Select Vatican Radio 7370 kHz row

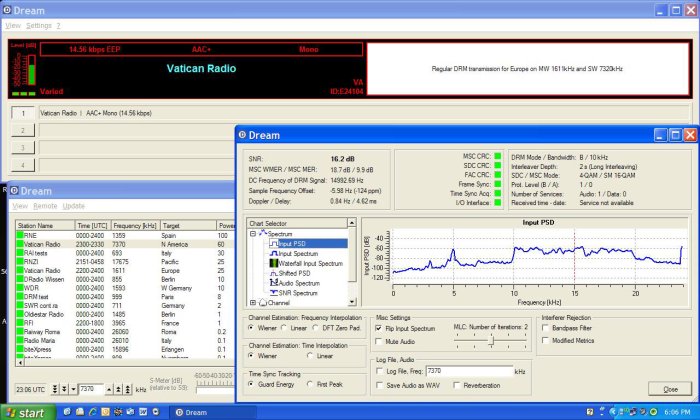tap(125, 244)
